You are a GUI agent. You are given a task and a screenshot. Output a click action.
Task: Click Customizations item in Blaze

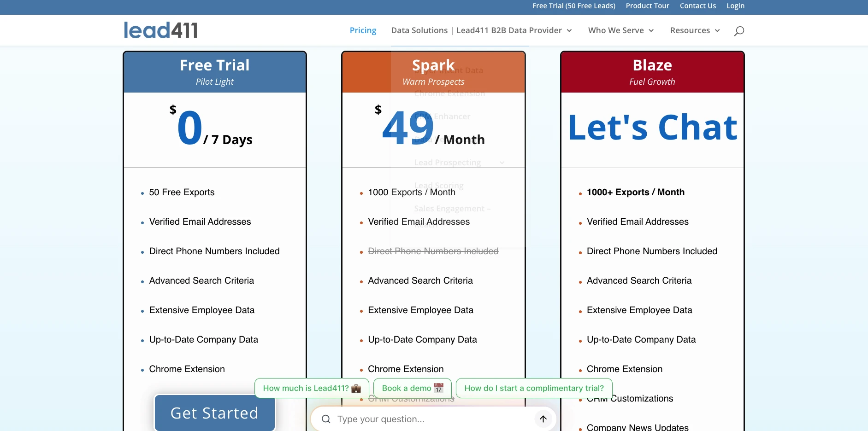[630, 399]
